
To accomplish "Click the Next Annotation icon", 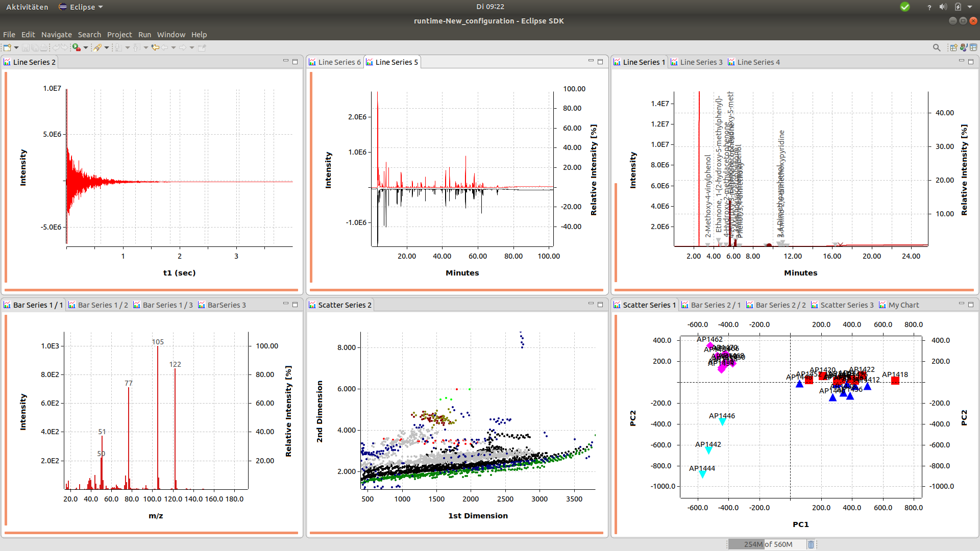I will [118, 47].
